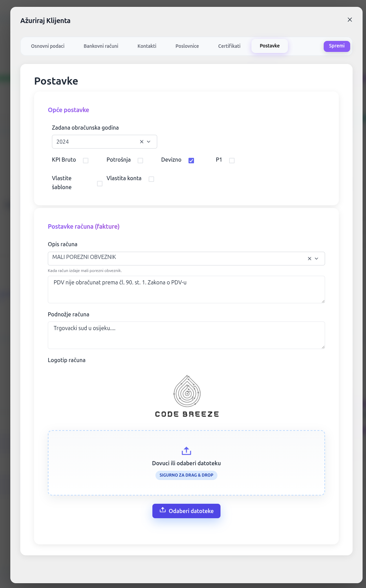Clear the Opis računa selection

(x=310, y=259)
